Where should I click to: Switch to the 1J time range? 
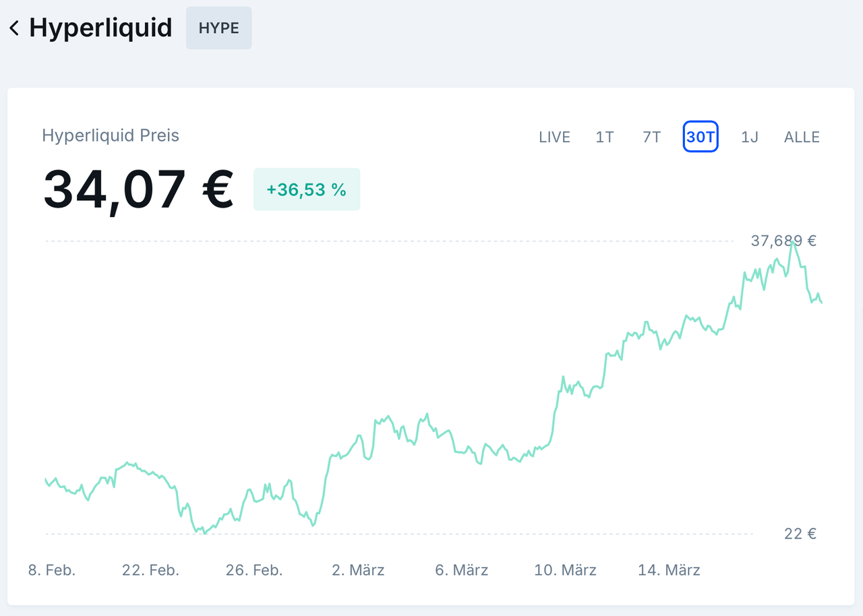click(749, 137)
